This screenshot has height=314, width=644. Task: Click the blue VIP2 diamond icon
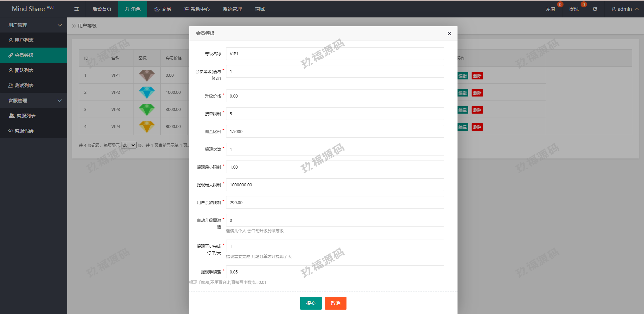click(147, 92)
